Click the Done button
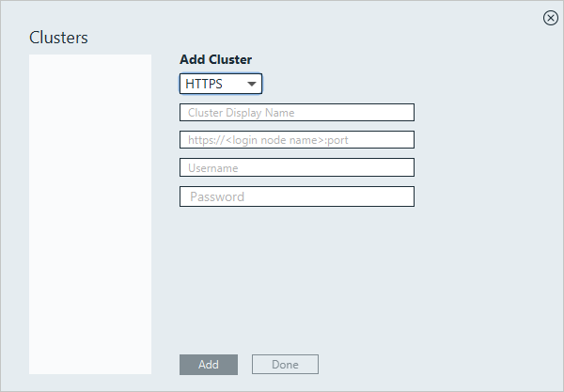Screen dimensions: 564x392 pos(285,365)
